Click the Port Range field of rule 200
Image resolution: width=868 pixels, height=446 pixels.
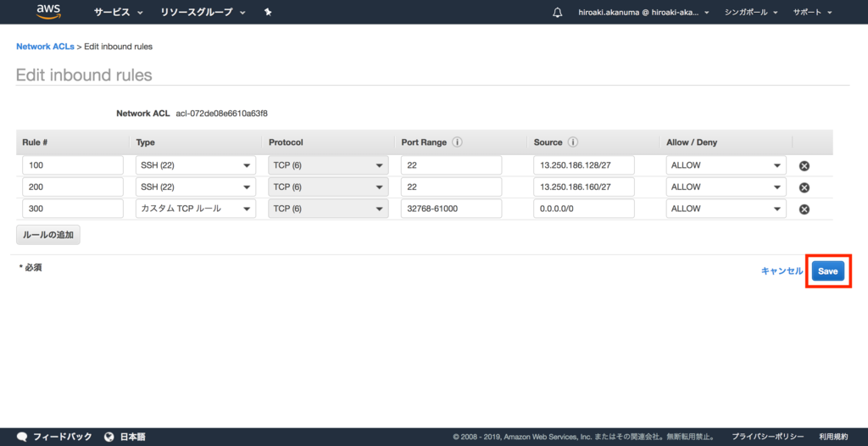click(451, 187)
